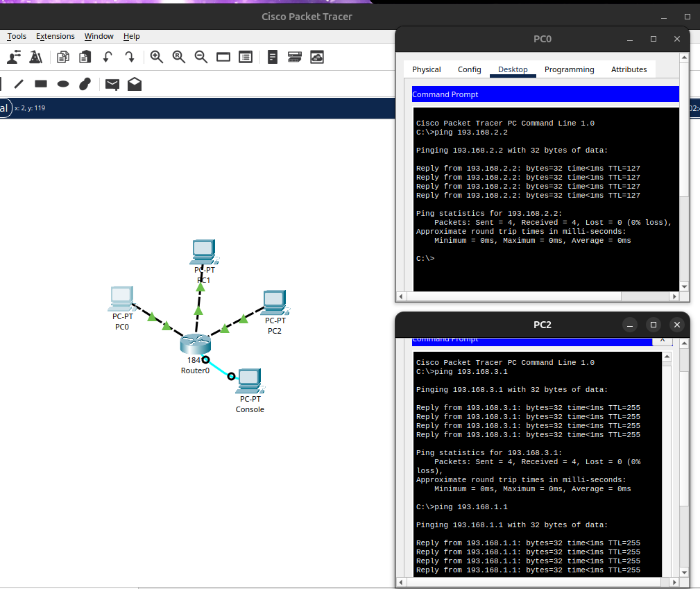Click the Console label under the PC
700x589 pixels.
(x=250, y=409)
